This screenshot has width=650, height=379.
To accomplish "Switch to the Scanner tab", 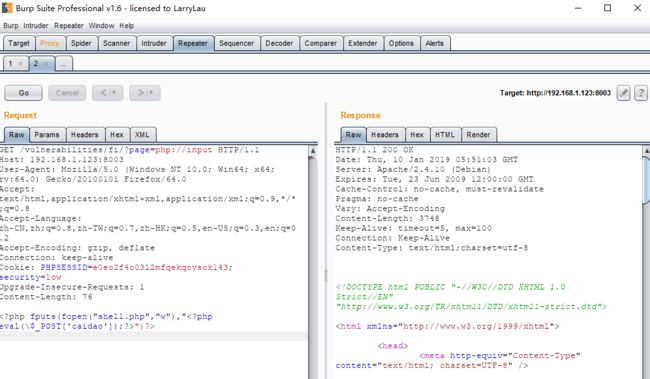I will [x=116, y=43].
